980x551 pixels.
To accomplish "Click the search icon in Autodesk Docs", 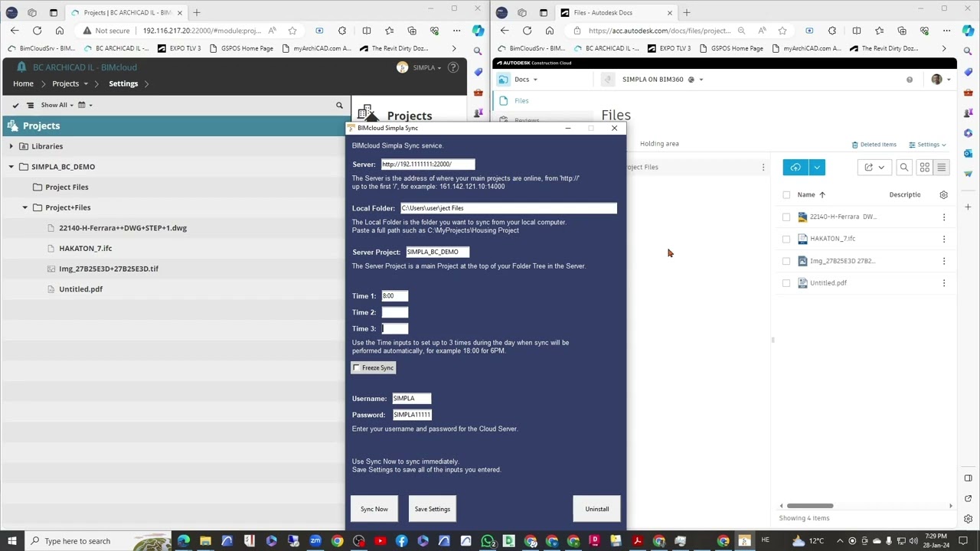I will pyautogui.click(x=904, y=168).
